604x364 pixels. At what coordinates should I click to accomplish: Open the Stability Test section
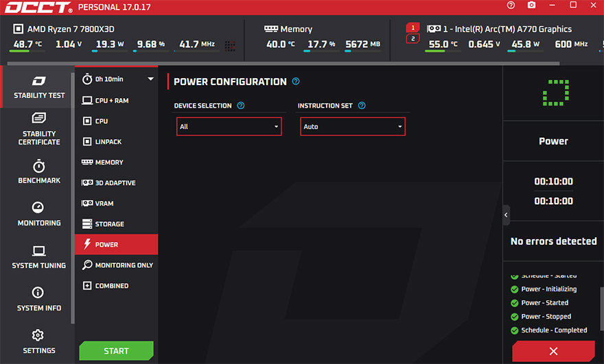pos(39,87)
